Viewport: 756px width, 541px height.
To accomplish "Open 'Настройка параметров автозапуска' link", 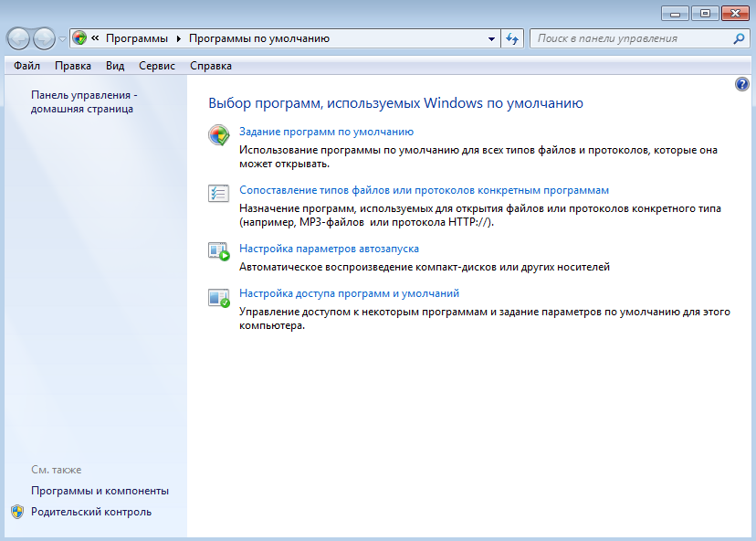I will [x=330, y=249].
